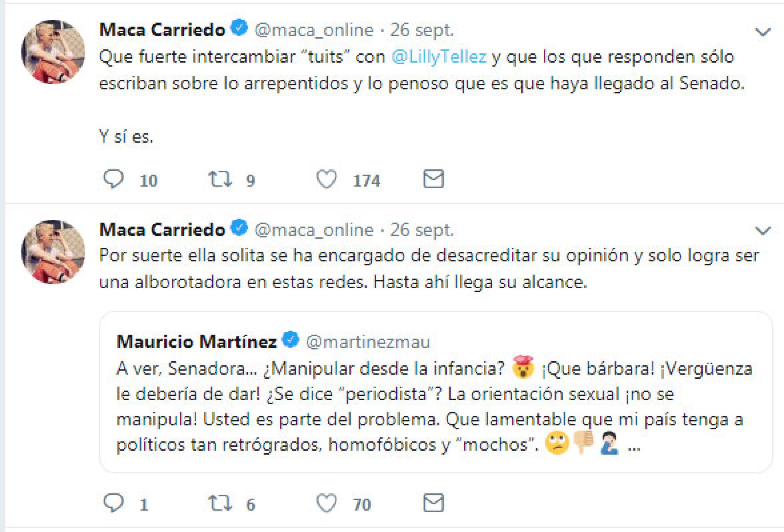Retweet the tweet mentioning @LillyTellez
The height and width of the screenshot is (532, 784).
coord(220,179)
